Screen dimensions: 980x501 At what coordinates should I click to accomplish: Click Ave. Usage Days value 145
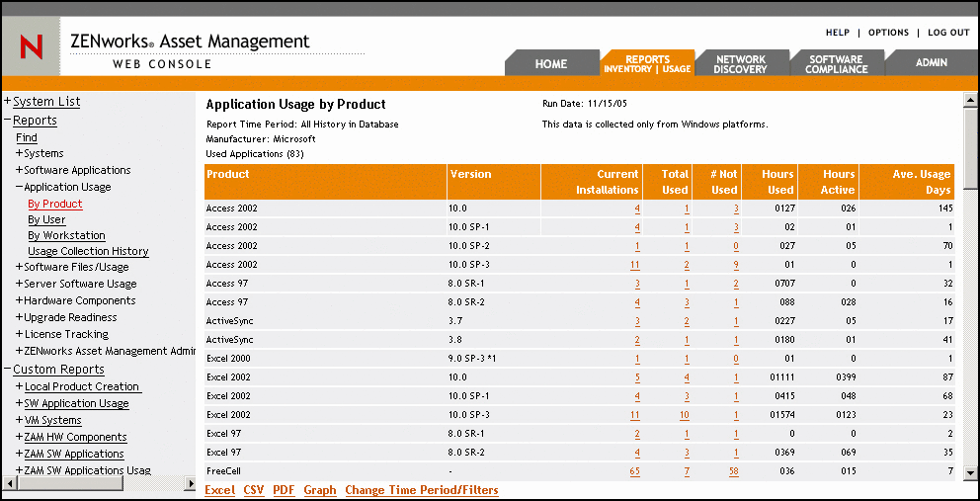(945, 209)
